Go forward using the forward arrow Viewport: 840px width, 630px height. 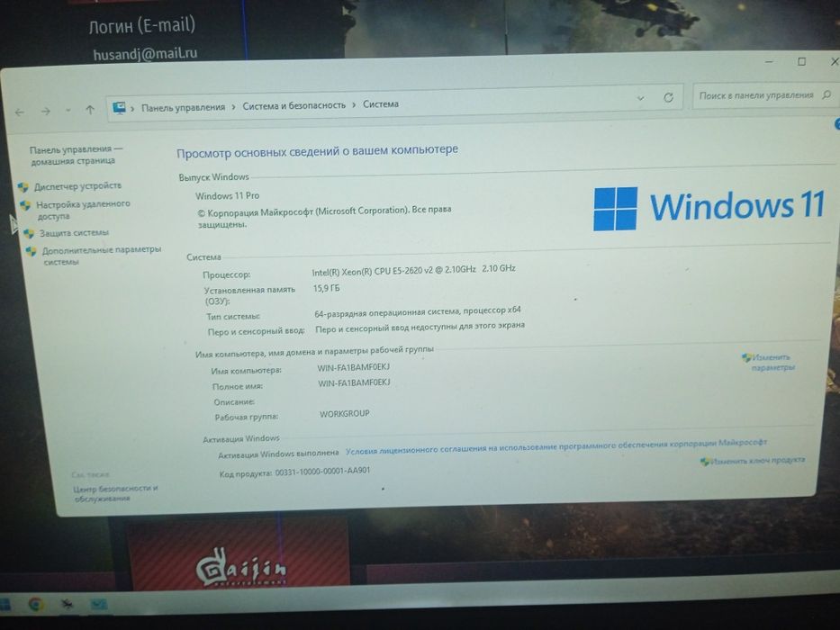[x=46, y=112]
